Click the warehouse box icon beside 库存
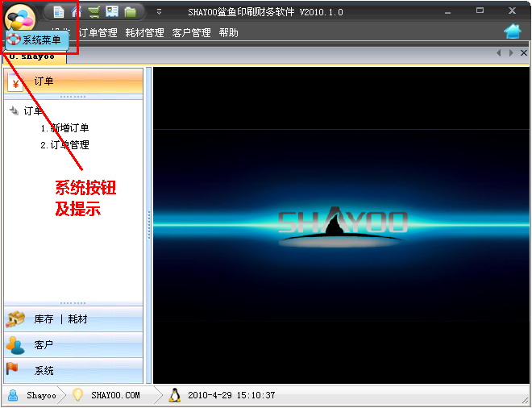 pos(15,319)
